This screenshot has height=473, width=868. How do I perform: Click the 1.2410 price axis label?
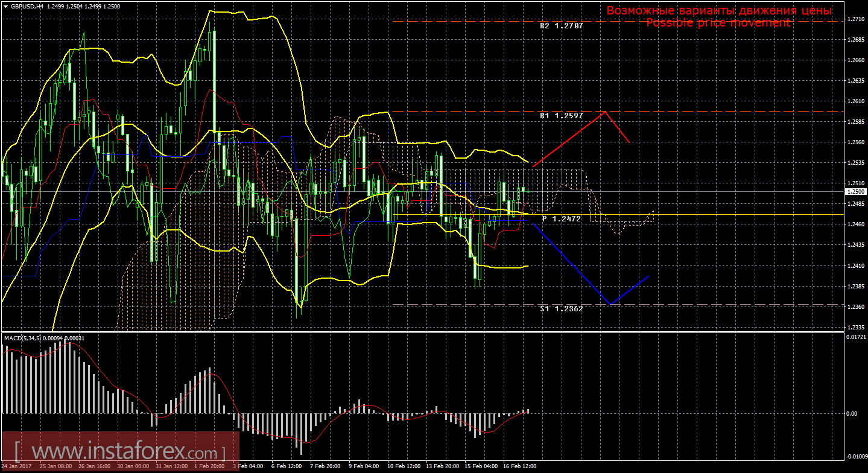tap(855, 265)
